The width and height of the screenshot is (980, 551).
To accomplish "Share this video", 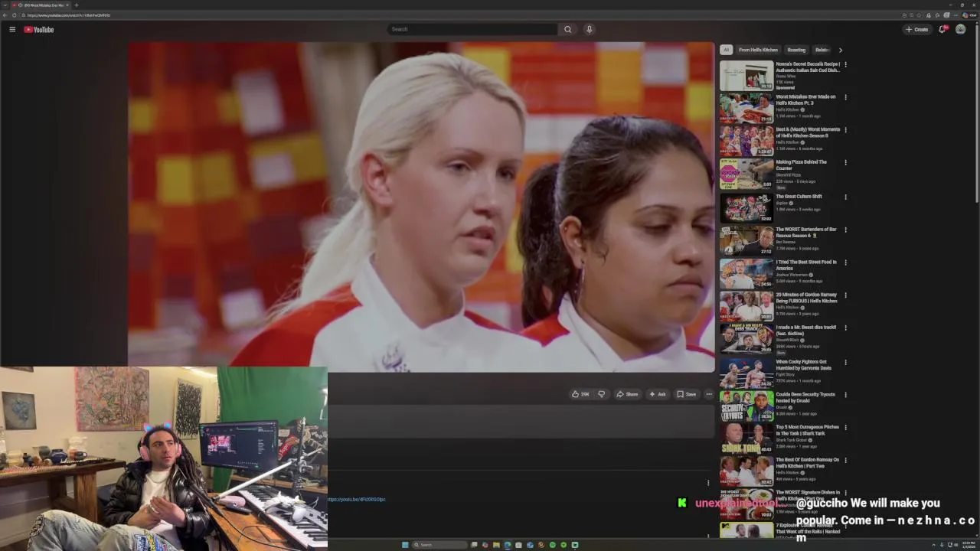I will click(627, 394).
